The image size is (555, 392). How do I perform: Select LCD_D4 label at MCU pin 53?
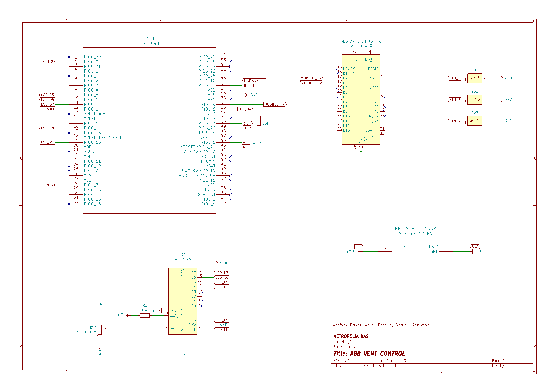pos(245,109)
